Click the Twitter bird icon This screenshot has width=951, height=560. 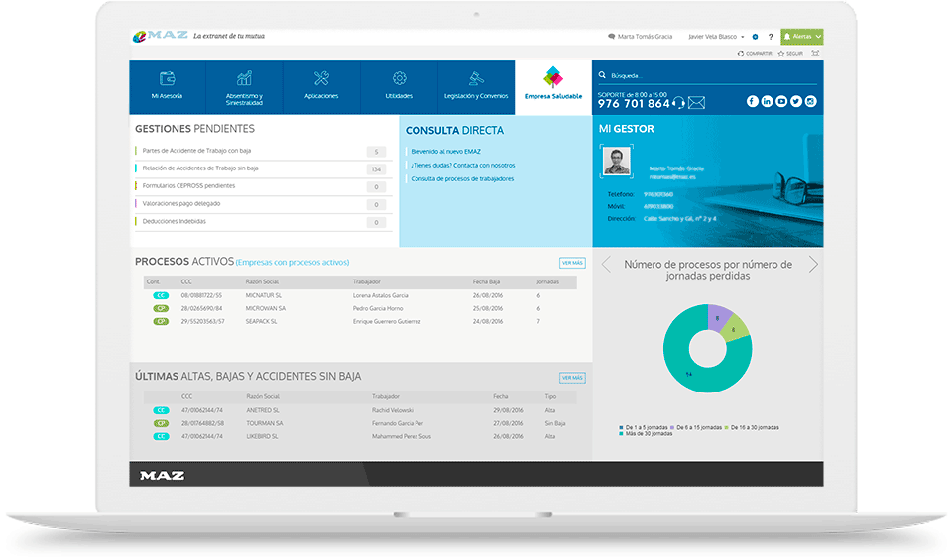[795, 102]
